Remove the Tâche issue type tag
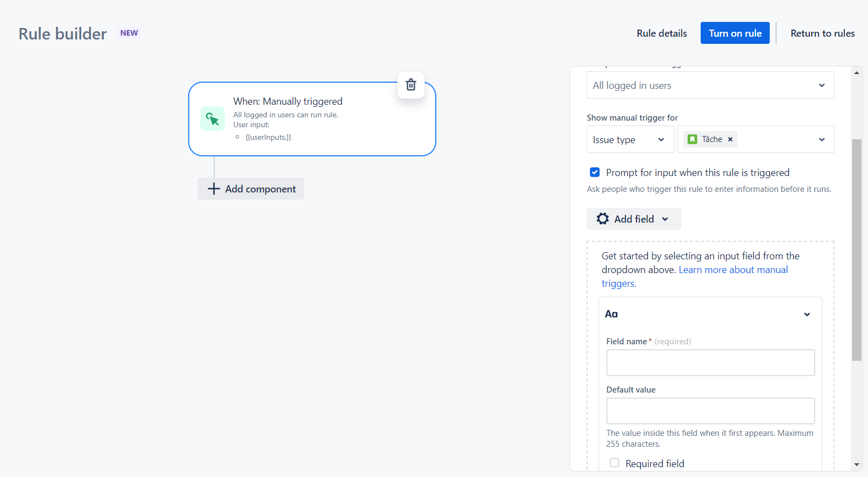The width and height of the screenshot is (868, 477). pyautogui.click(x=730, y=139)
